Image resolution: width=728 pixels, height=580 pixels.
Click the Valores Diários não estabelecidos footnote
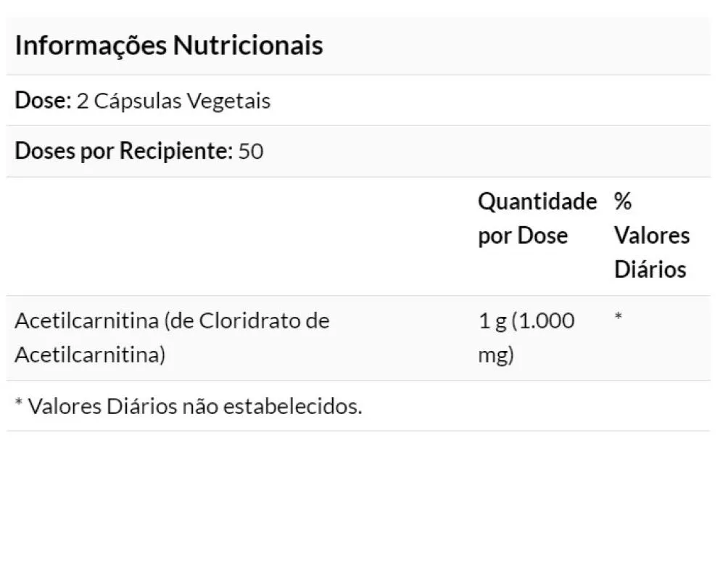click(x=189, y=406)
